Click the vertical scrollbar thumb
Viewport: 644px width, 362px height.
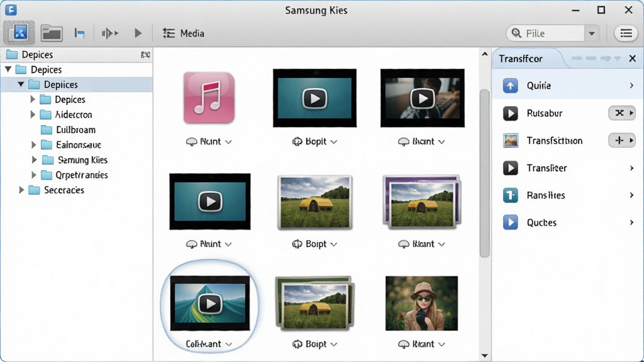point(485,173)
